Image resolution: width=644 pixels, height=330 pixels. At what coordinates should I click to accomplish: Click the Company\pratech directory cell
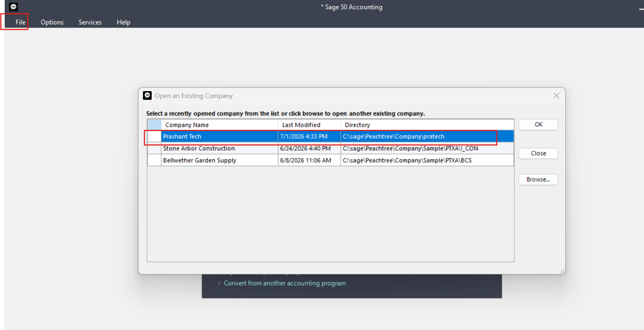click(x=427, y=137)
